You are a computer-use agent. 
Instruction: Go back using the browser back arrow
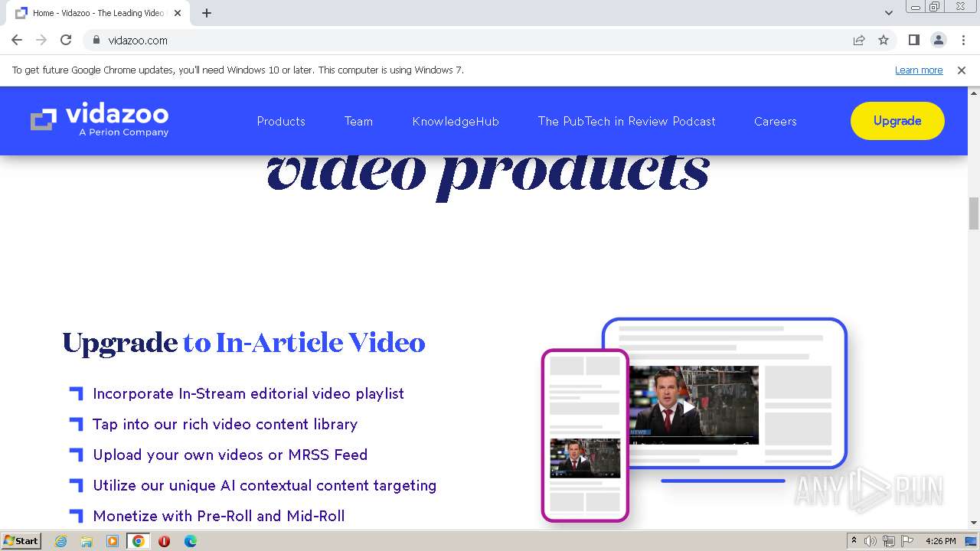(x=17, y=40)
